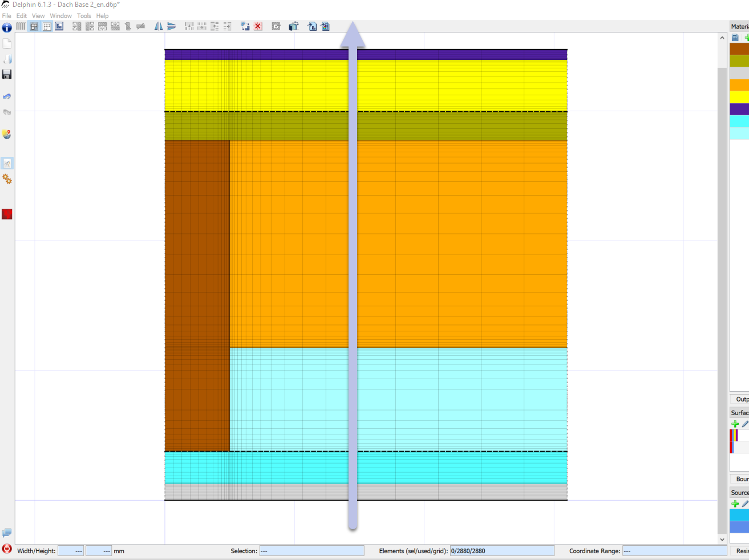Select the purple material swatch
This screenshot has width=749, height=560.
coord(739,109)
